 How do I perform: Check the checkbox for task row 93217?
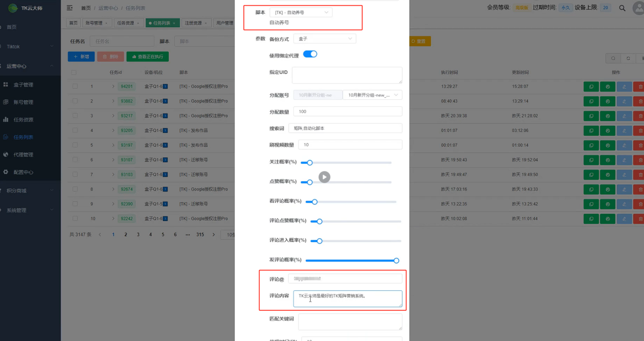pyautogui.click(x=74, y=115)
